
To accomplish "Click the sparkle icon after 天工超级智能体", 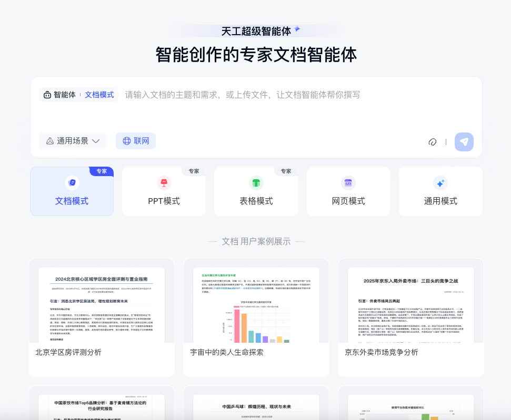I will [297, 29].
